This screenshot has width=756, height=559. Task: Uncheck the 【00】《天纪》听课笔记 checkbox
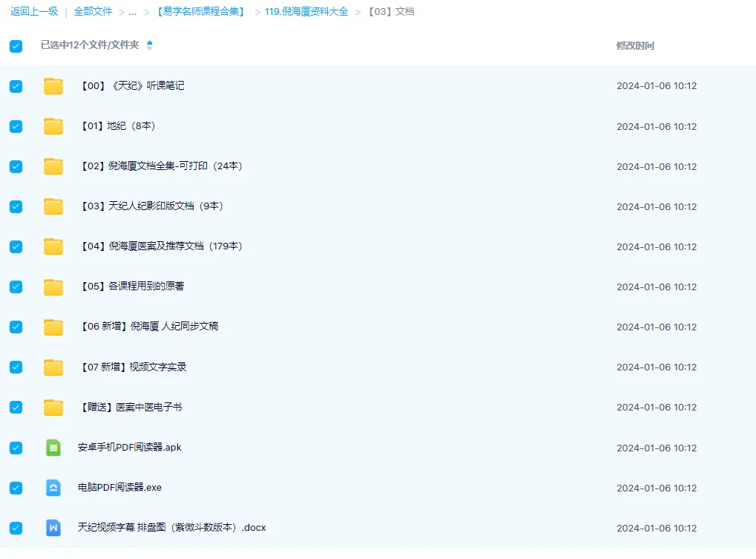(16, 86)
